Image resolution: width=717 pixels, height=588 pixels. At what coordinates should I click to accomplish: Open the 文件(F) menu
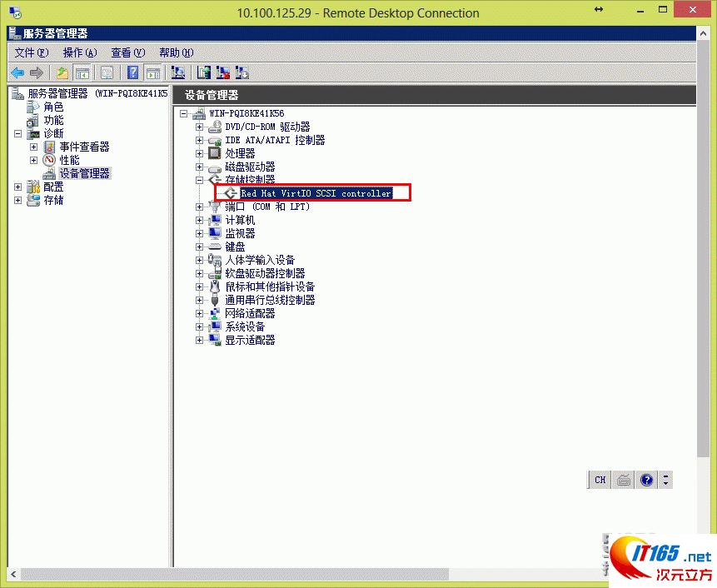pyautogui.click(x=32, y=52)
